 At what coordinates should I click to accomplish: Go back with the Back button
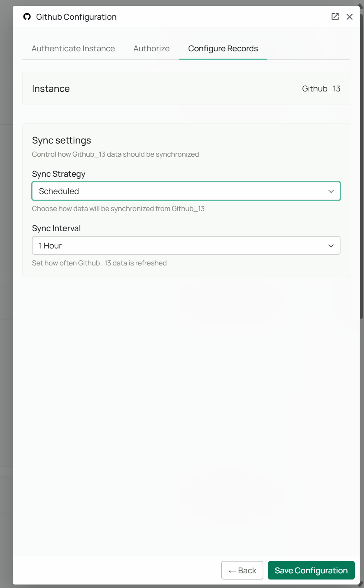click(x=242, y=570)
